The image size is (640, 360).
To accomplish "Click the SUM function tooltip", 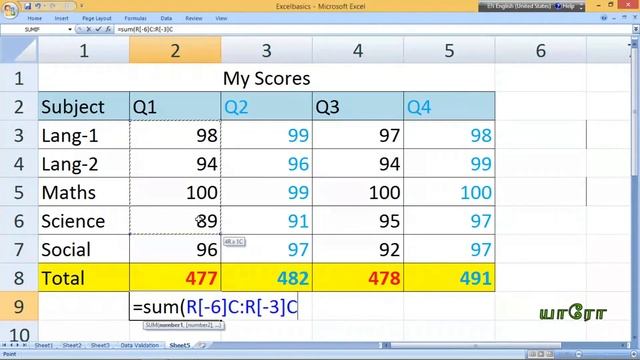I will [183, 325].
